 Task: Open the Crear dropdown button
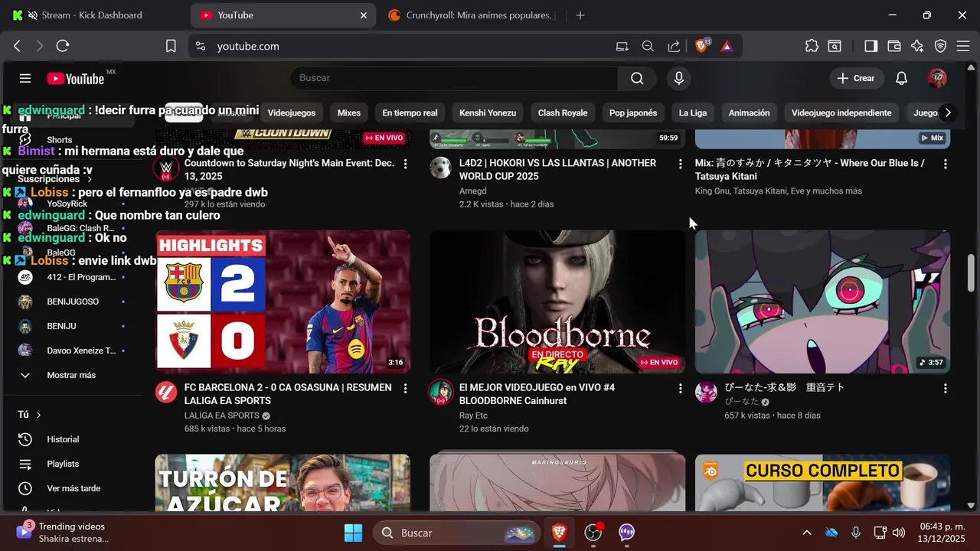[x=856, y=78]
